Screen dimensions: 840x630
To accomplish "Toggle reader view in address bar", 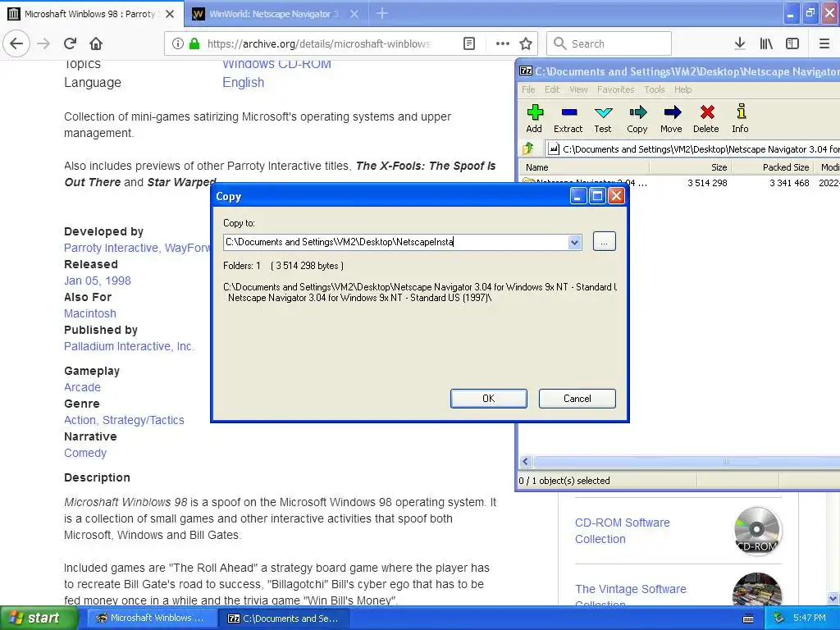I will point(468,43).
